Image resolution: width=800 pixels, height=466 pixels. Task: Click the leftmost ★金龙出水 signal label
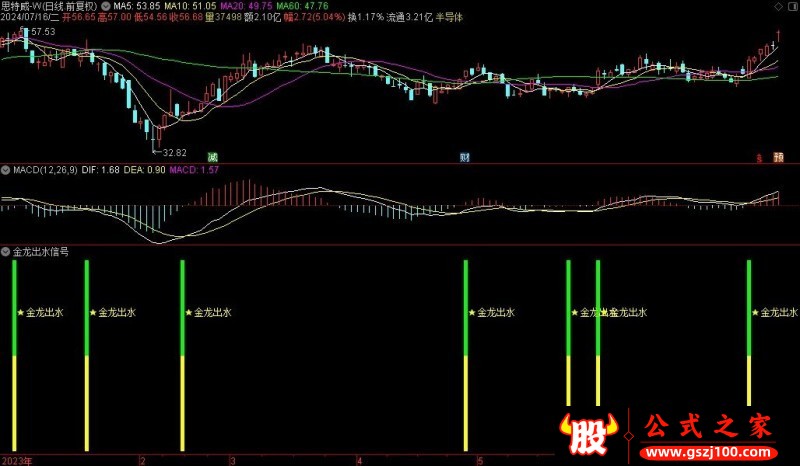click(x=40, y=312)
